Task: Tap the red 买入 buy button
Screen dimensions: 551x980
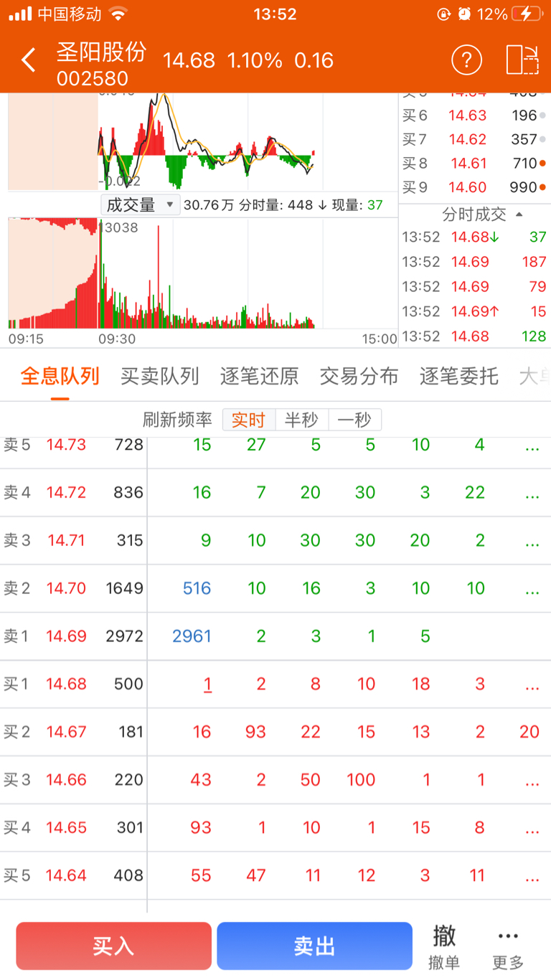Action: point(113,946)
